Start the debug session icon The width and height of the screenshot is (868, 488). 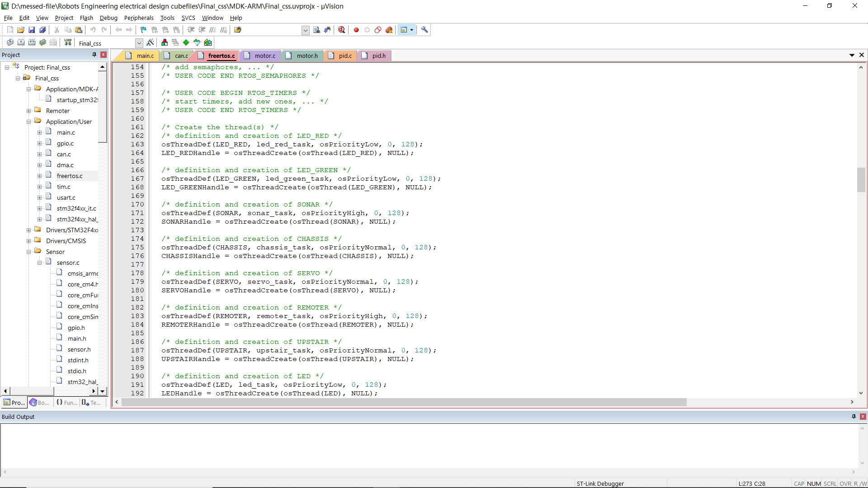(x=342, y=30)
